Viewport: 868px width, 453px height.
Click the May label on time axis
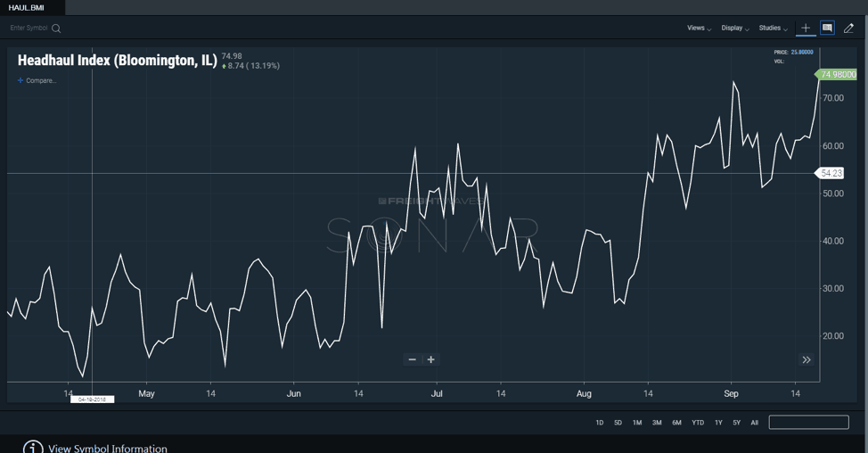click(146, 394)
